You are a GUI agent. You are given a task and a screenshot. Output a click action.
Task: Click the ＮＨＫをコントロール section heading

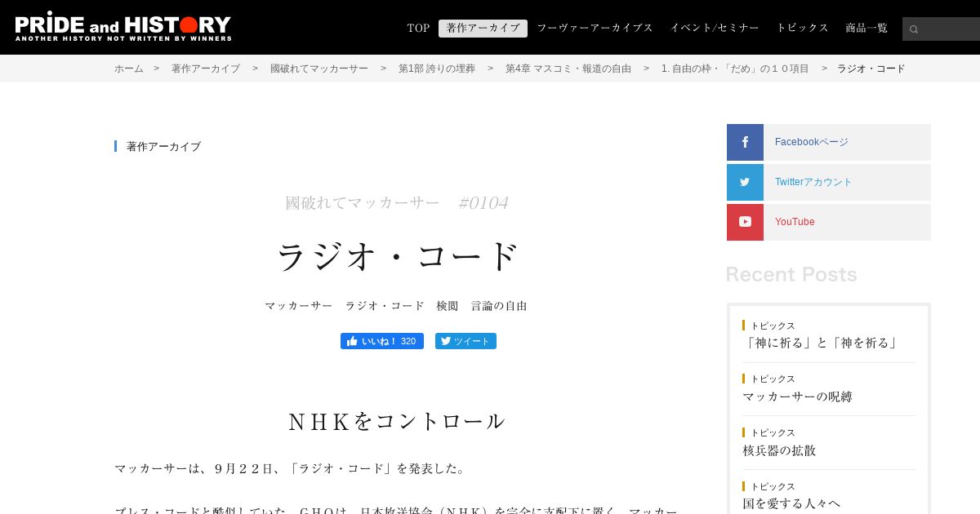point(397,421)
